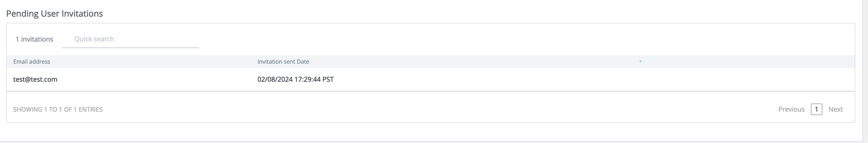Click the word ENTRIES in the footer
868x143 pixels.
click(x=90, y=110)
